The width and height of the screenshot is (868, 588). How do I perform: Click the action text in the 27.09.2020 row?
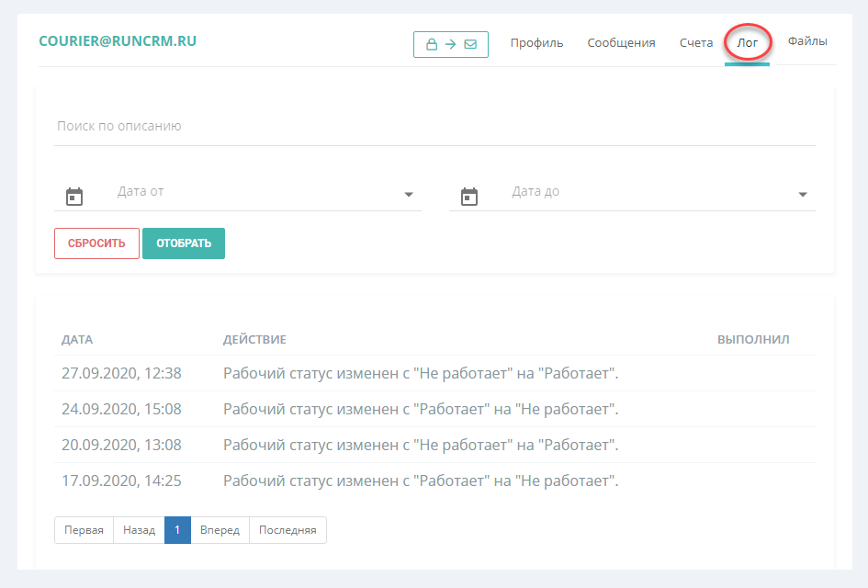pos(421,373)
